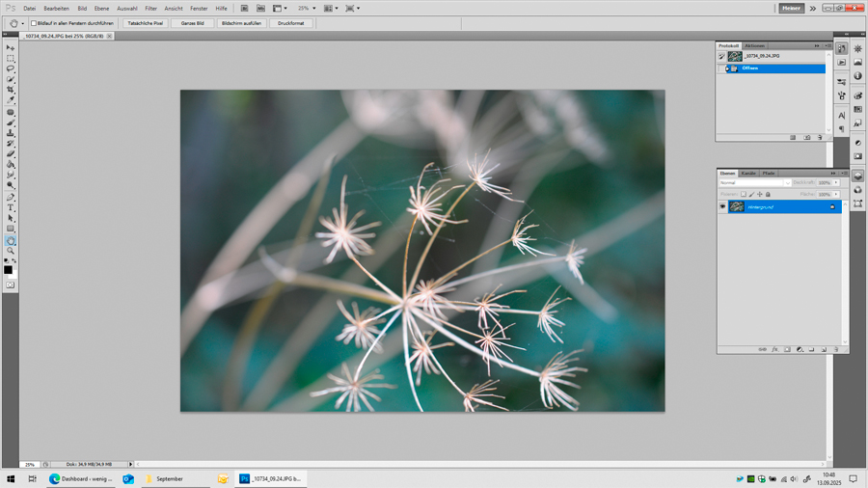Hide the Hintergrund layer visibility eye
The height and width of the screenshot is (488, 868).
[x=722, y=206]
